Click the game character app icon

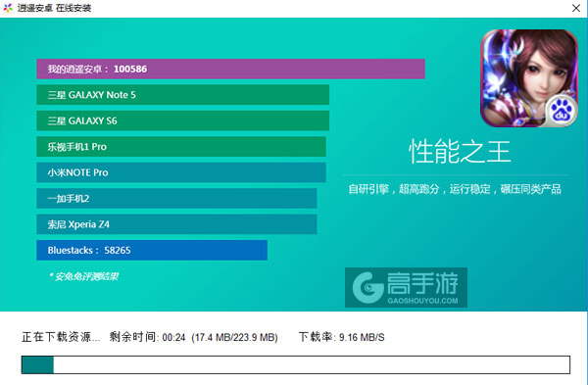(x=529, y=78)
